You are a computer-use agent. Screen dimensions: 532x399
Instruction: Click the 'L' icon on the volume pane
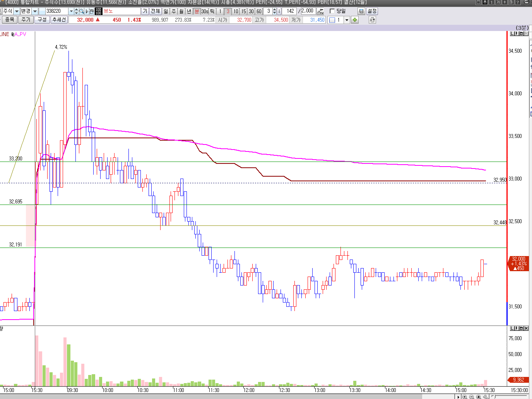tap(512, 328)
